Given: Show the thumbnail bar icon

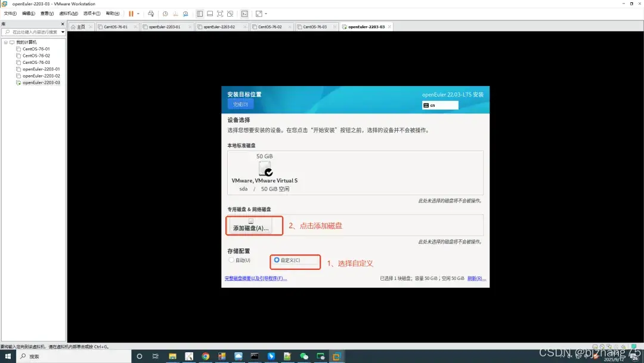Looking at the screenshot, I should coord(210,13).
